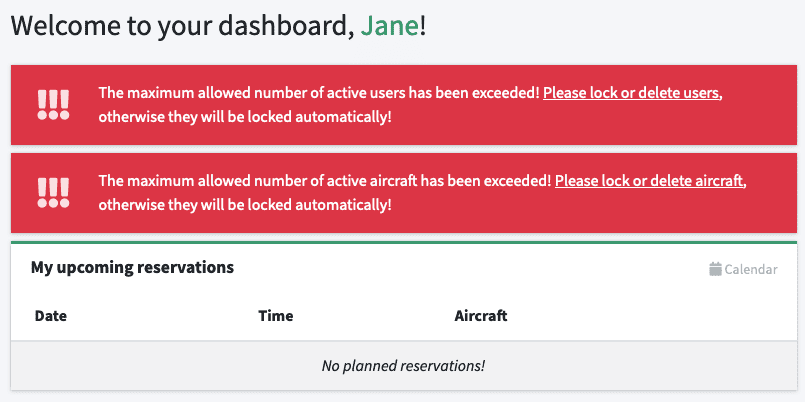Click the triple exclamation icon in users alert
Image resolution: width=805 pixels, height=402 pixels.
click(x=53, y=105)
